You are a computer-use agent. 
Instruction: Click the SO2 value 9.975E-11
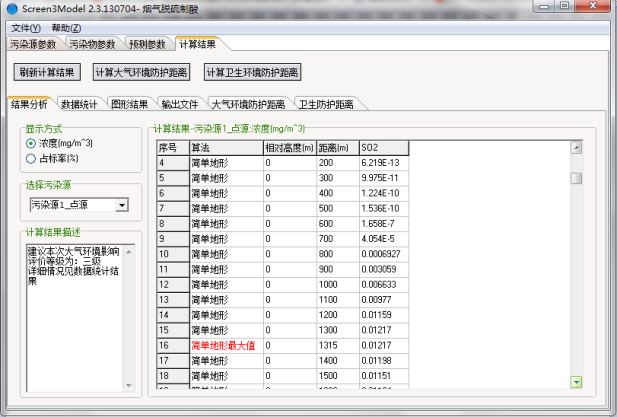click(384, 178)
